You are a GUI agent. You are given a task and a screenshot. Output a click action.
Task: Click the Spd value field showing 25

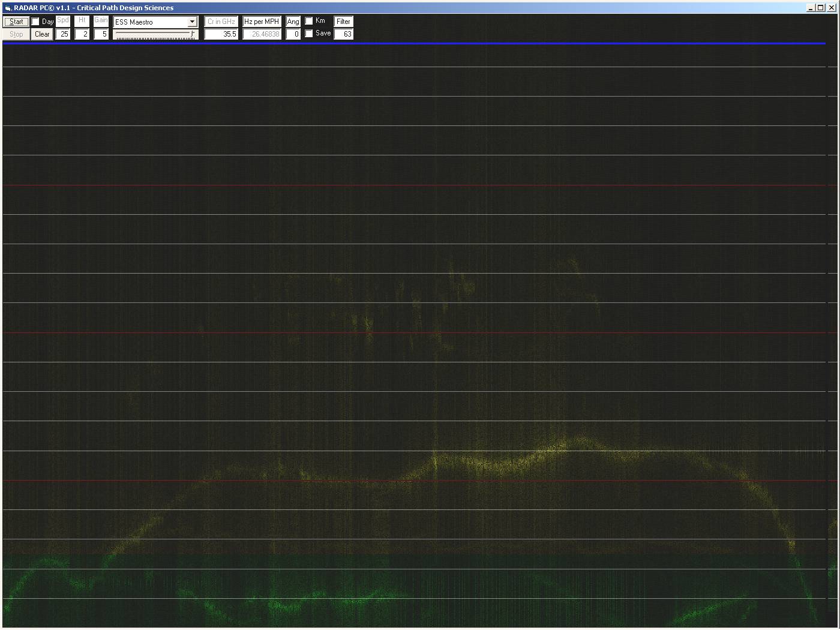tap(63, 34)
